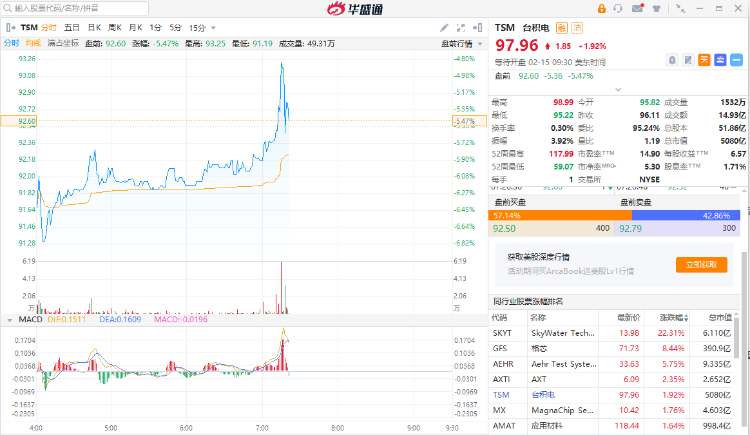
Task: Switch to the 日K chart tab
Action: coord(94,28)
